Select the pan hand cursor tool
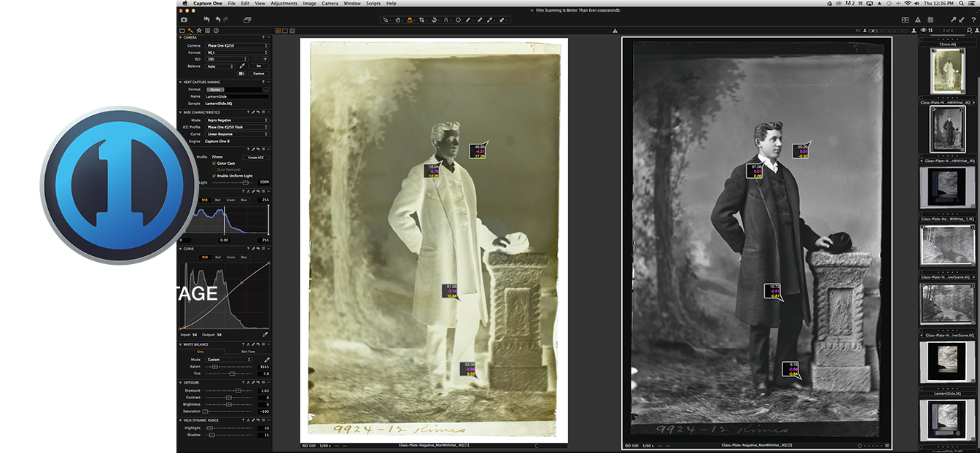The image size is (980, 453). click(397, 20)
